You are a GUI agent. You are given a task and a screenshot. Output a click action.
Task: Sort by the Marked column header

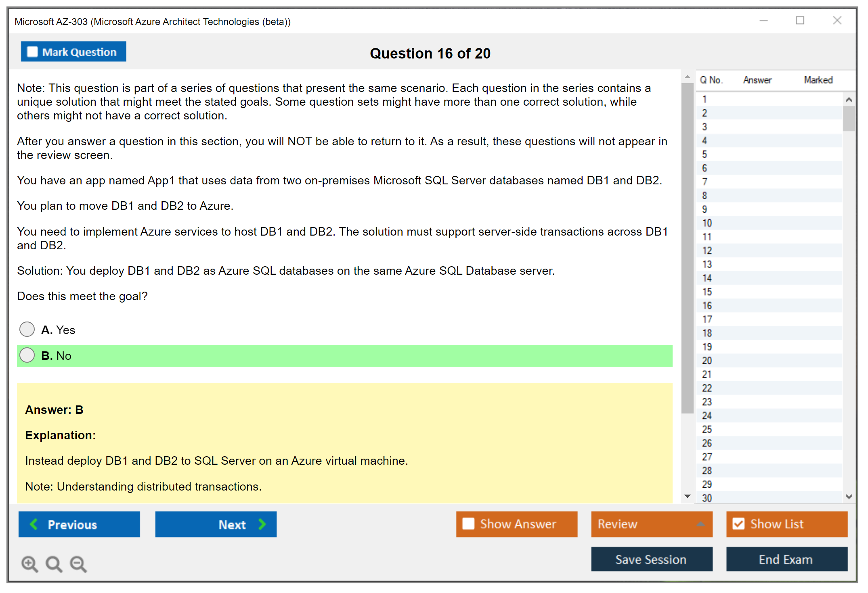point(818,80)
